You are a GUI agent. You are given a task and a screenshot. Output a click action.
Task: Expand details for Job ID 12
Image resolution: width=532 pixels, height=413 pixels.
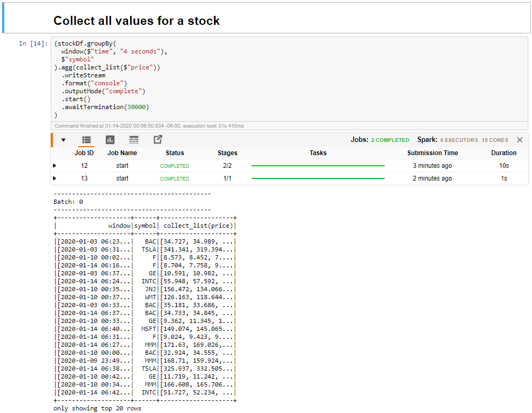pyautogui.click(x=55, y=165)
